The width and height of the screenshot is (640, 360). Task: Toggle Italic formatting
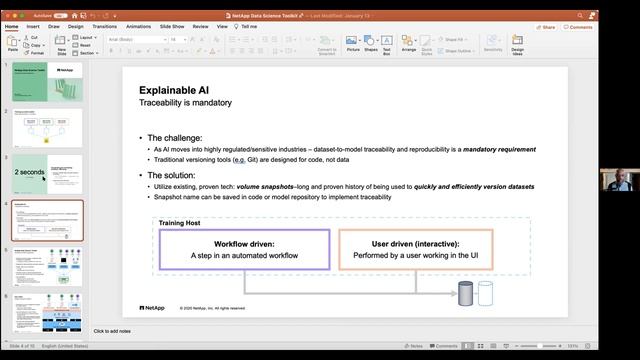120,51
